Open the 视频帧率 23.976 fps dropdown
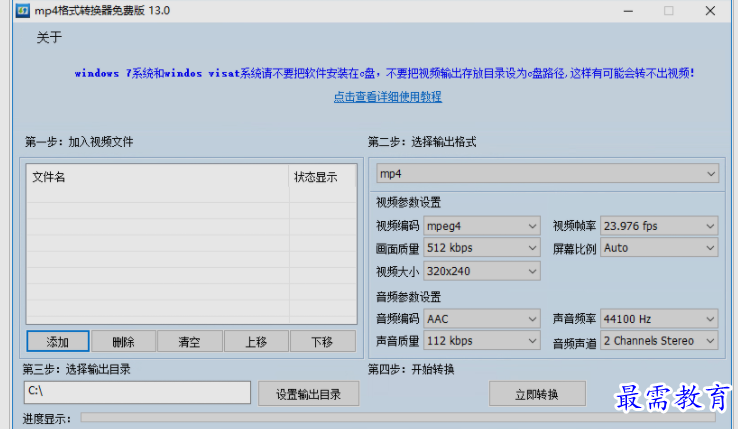 (x=659, y=226)
